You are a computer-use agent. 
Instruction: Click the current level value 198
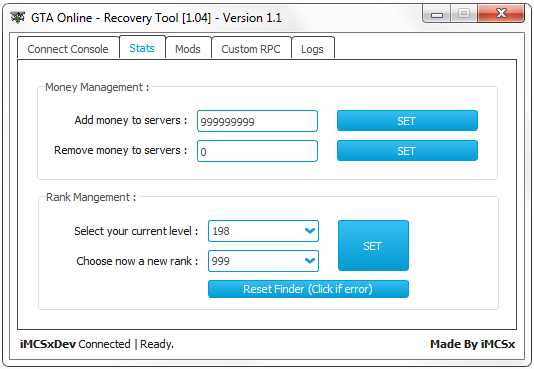pos(221,231)
